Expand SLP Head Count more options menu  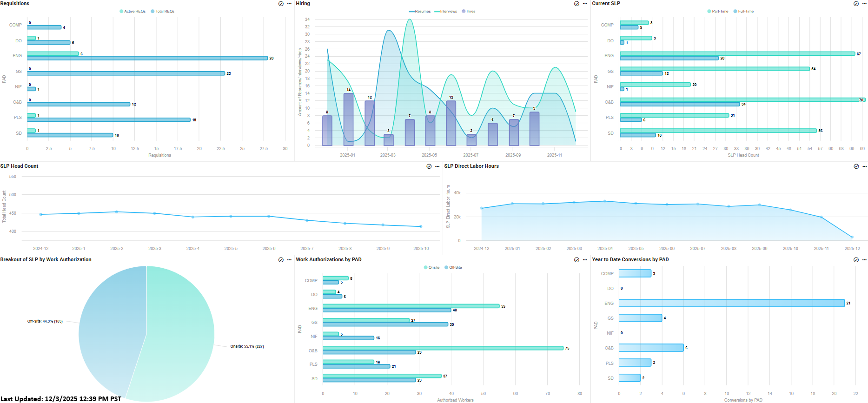pos(437,166)
